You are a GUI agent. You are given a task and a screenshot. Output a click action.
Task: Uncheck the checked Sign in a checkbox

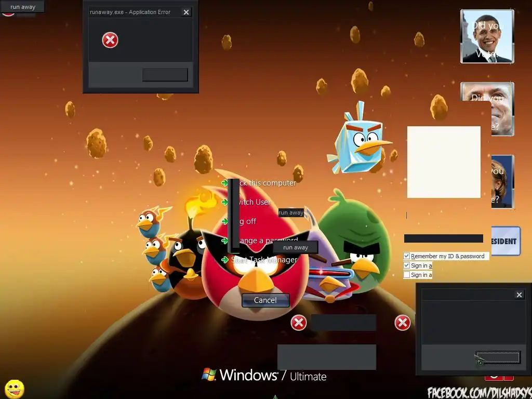click(406, 265)
